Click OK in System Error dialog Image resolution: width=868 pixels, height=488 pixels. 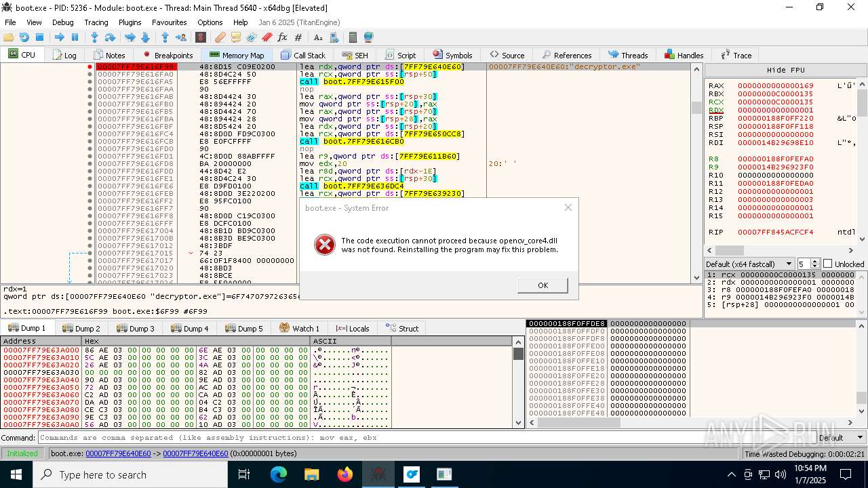click(542, 285)
